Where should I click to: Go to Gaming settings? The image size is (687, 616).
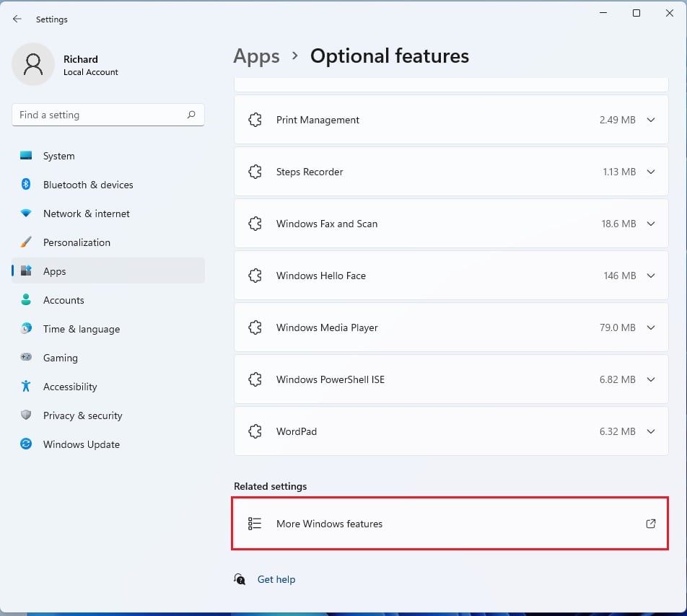pyautogui.click(x=108, y=358)
